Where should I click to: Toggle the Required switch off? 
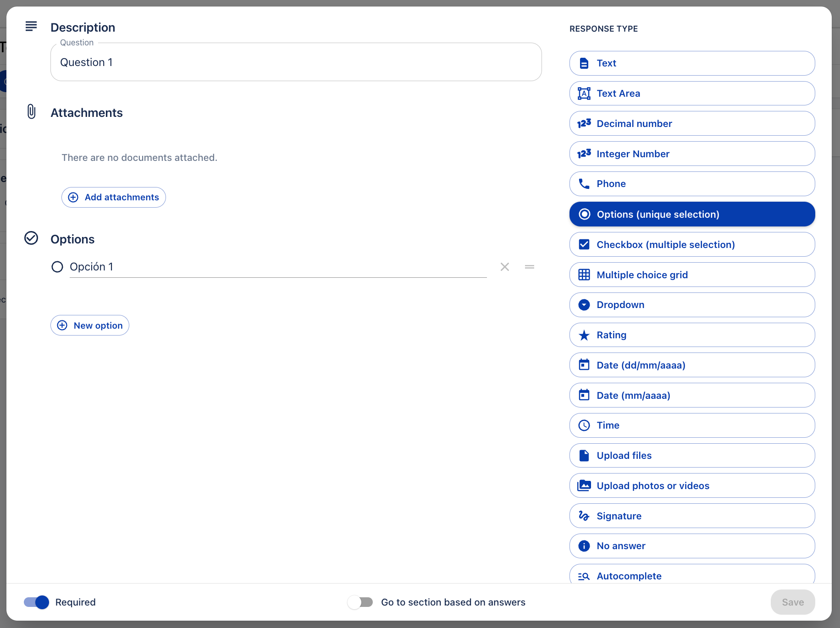point(37,602)
